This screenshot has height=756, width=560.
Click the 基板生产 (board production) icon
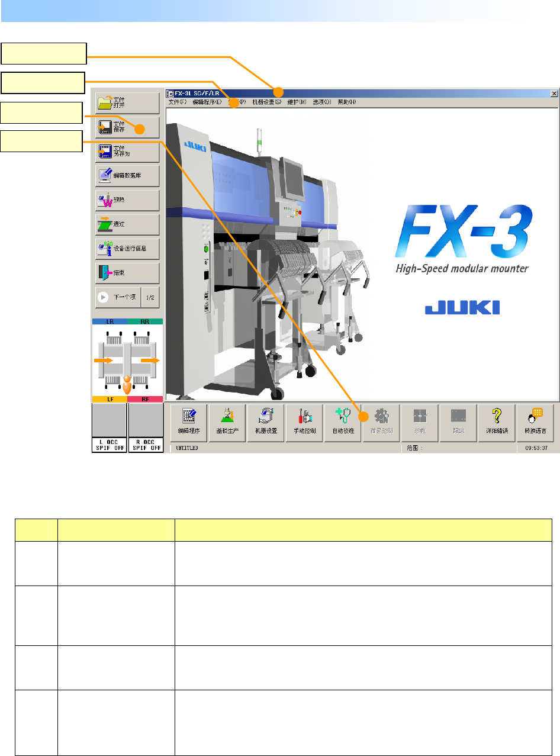[x=228, y=423]
